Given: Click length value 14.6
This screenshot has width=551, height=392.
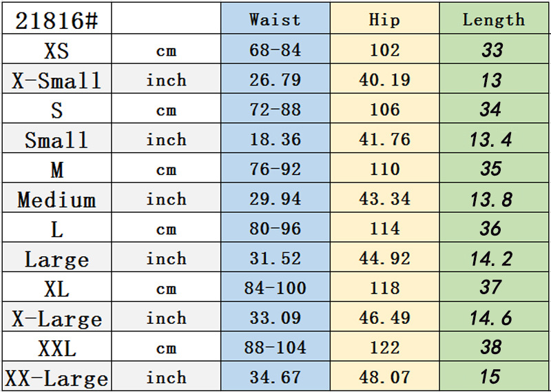Looking at the screenshot, I should (491, 318).
